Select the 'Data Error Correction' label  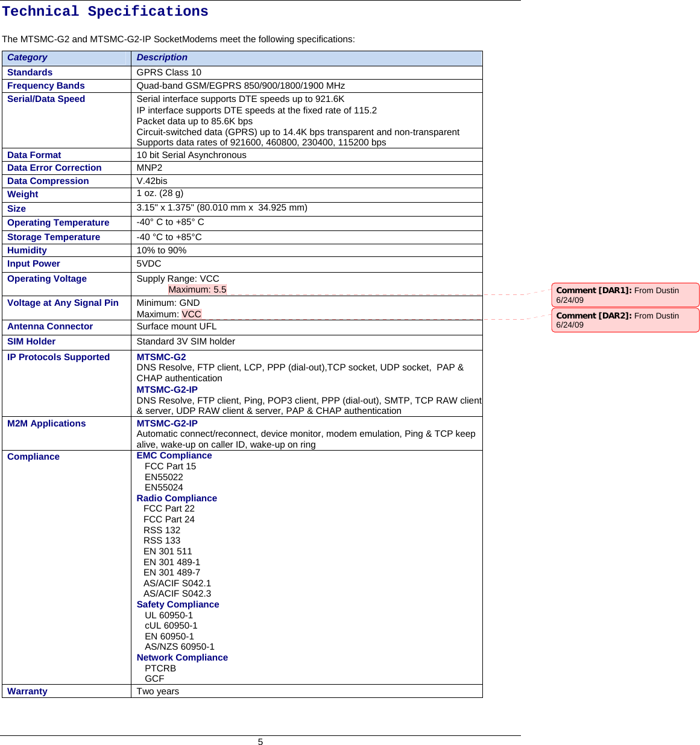point(54,168)
